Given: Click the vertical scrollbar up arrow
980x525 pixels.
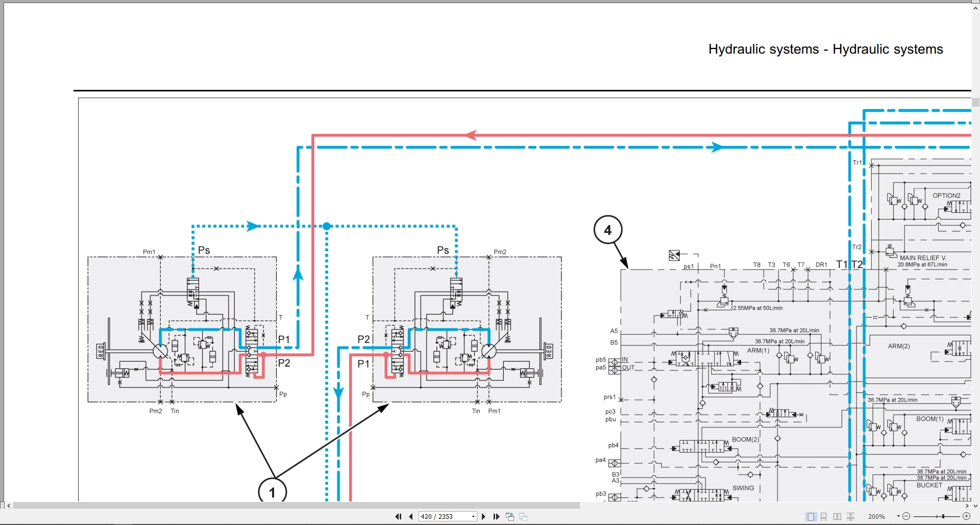Looking at the screenshot, I should (x=975, y=9).
